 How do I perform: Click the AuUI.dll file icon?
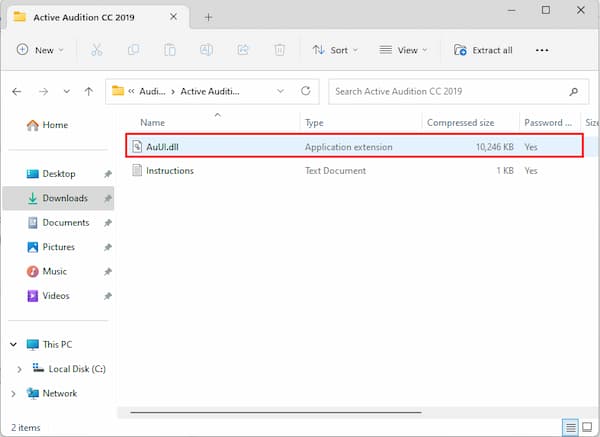(x=137, y=147)
